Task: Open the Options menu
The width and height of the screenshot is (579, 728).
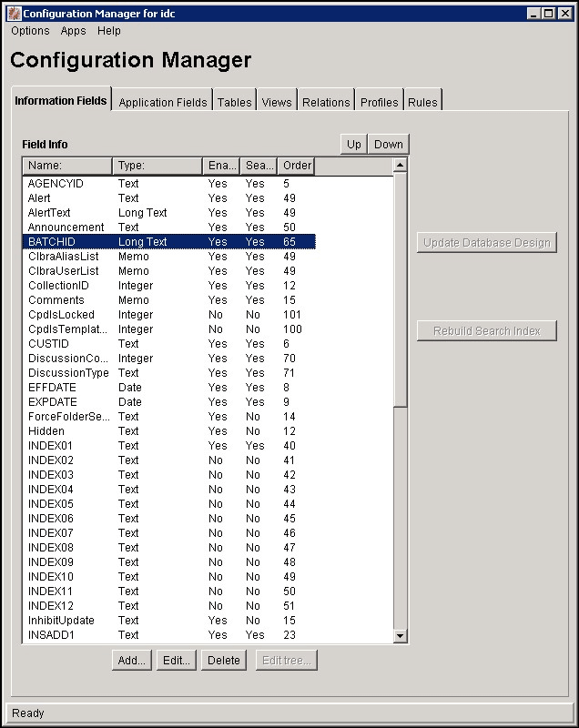Action: click(x=30, y=31)
